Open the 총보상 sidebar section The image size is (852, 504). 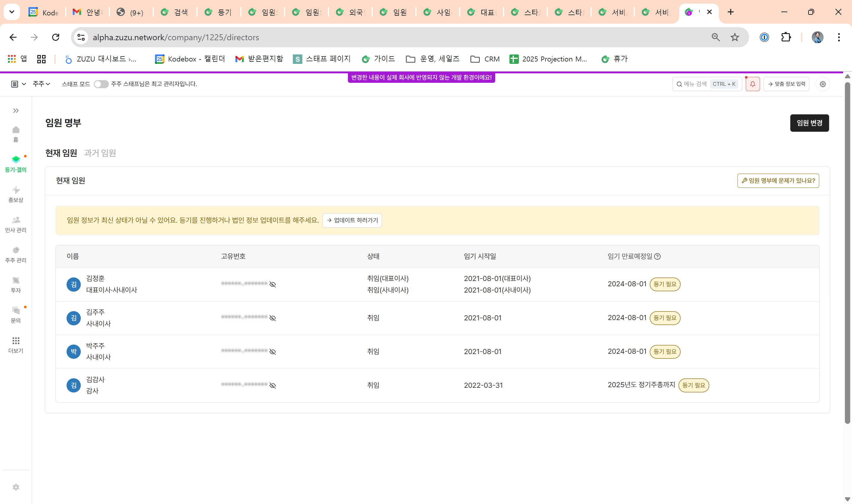16,194
